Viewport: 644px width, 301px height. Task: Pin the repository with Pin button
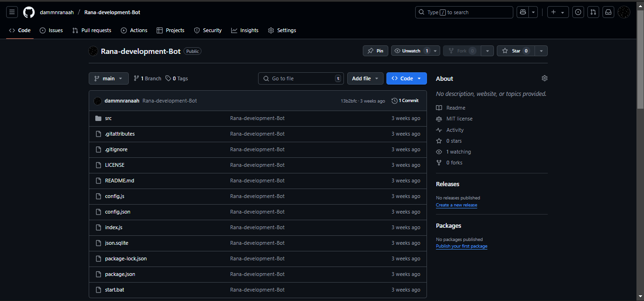tap(375, 51)
